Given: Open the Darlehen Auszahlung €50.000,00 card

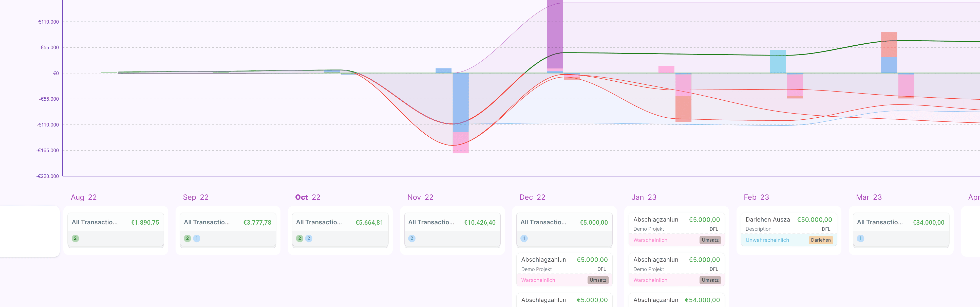Looking at the screenshot, I should (x=788, y=224).
